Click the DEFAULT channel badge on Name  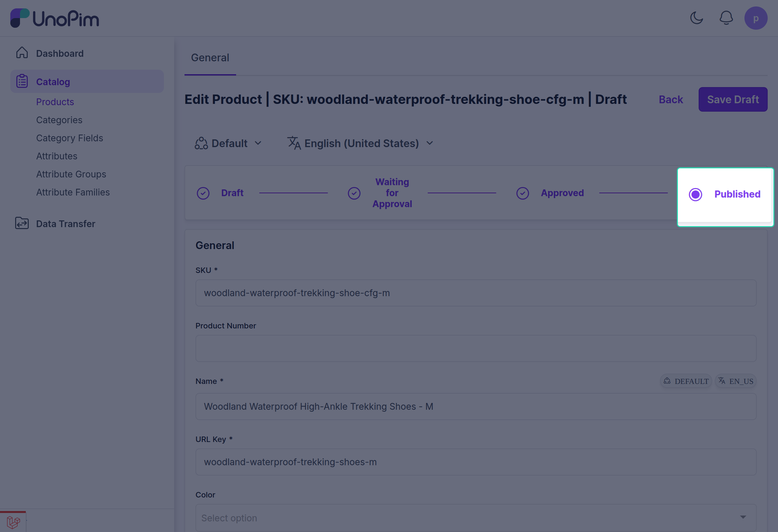(686, 381)
